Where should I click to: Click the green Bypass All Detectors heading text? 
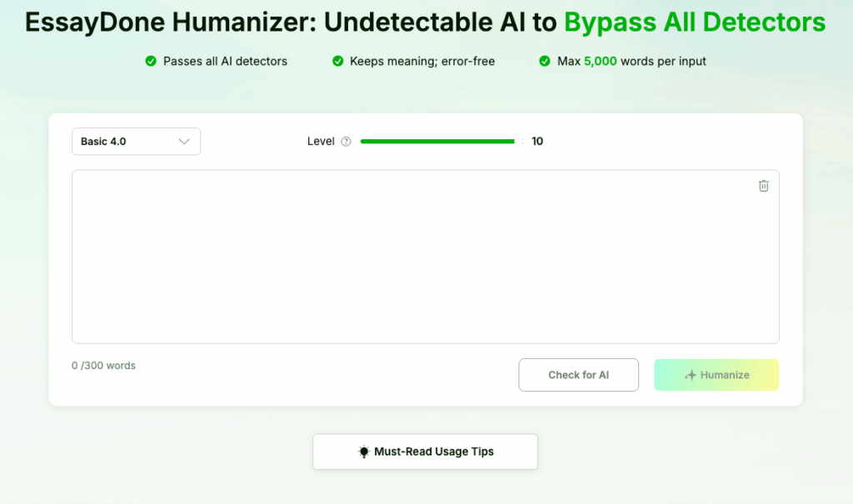coord(695,22)
